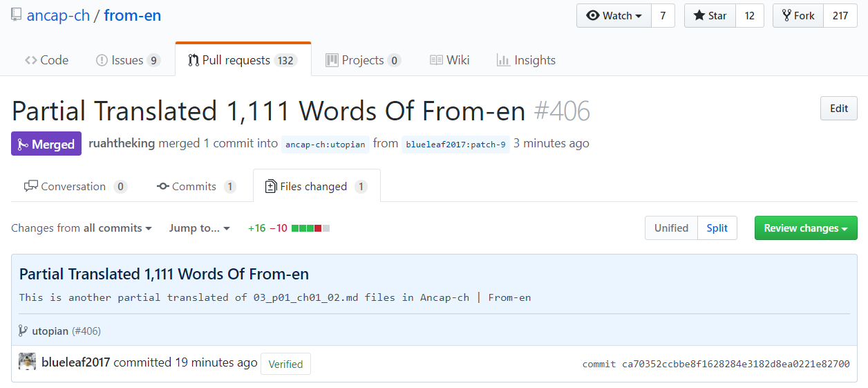Switch to the Code tab

[47, 60]
